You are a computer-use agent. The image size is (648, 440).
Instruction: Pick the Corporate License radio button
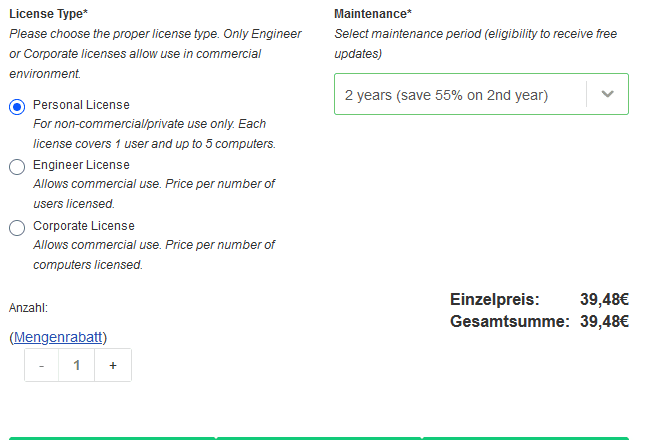pos(17,228)
